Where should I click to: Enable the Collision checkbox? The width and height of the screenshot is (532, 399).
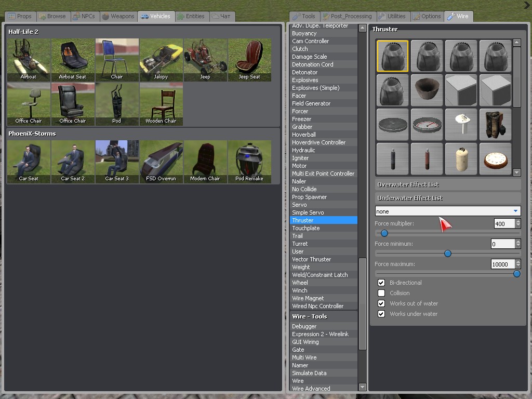(x=381, y=293)
